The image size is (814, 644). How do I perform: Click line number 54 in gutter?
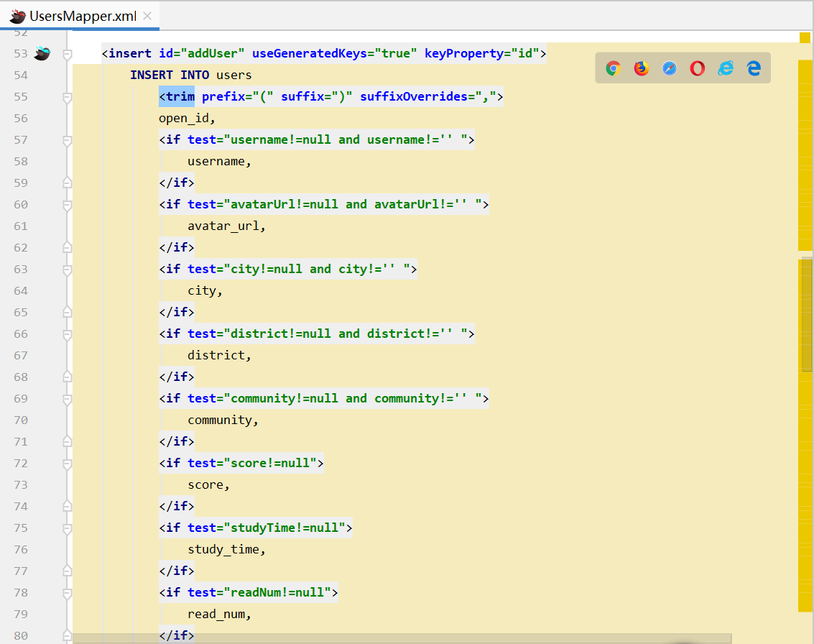click(21, 75)
